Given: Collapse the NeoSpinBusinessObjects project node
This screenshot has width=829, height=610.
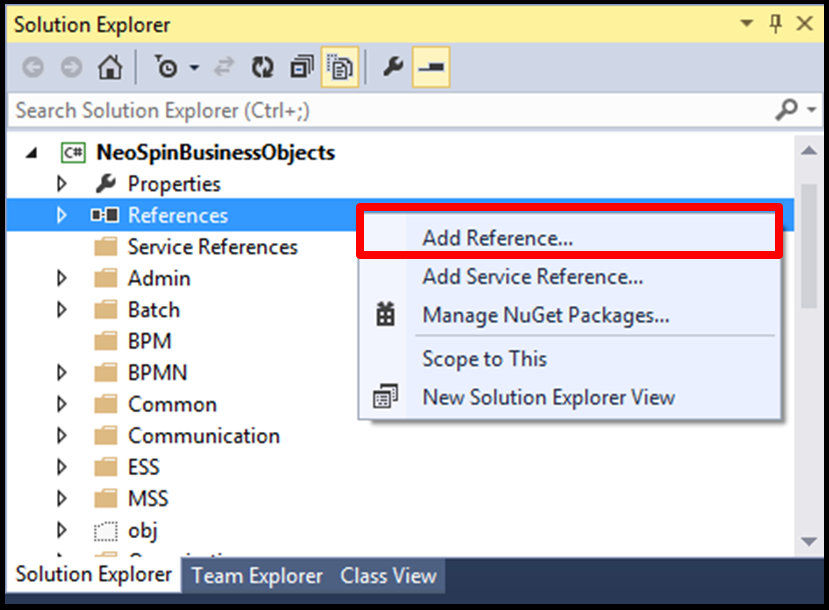Looking at the screenshot, I should point(32,153).
